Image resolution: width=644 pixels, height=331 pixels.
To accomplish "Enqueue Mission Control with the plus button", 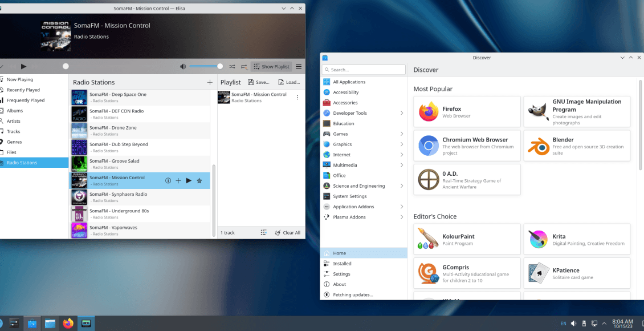I will coord(178,180).
